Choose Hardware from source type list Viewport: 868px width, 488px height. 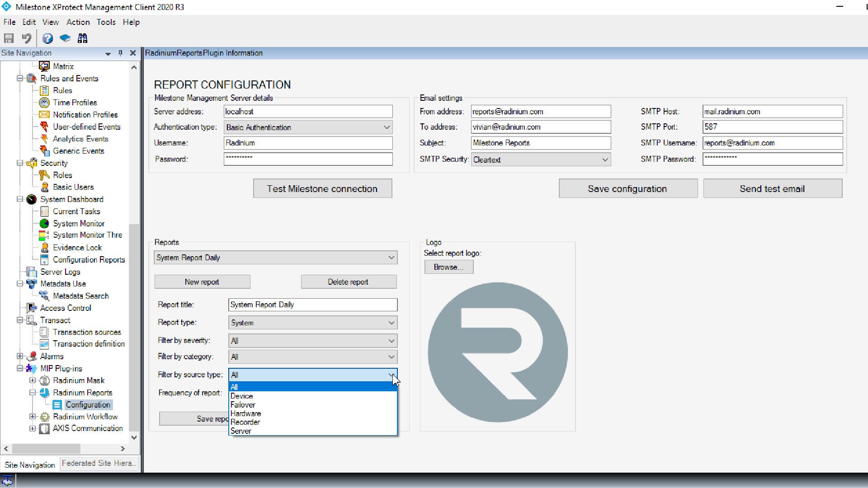pos(313,413)
